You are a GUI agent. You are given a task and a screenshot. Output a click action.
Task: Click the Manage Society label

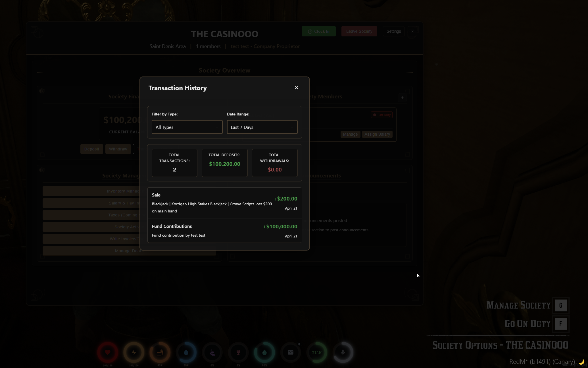tap(518, 305)
